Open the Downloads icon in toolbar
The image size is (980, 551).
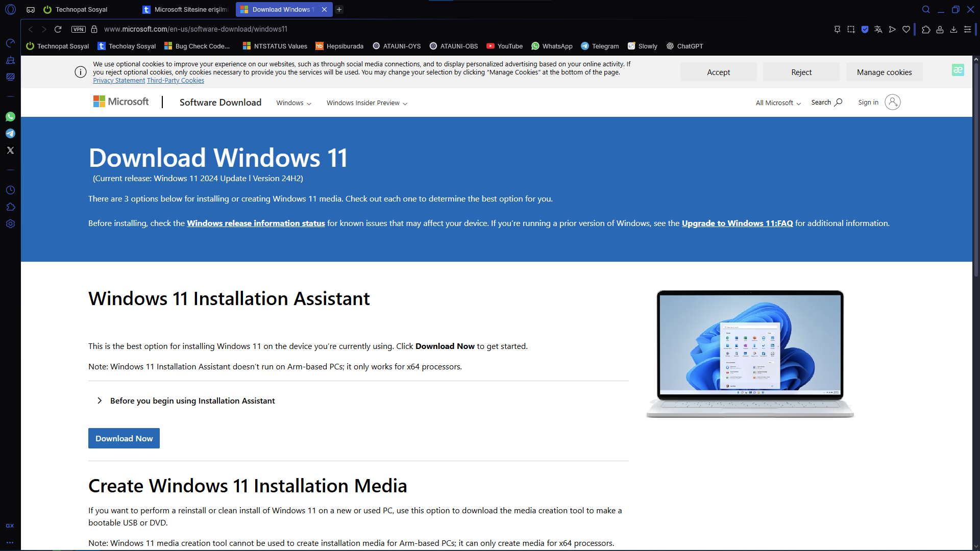click(x=953, y=30)
